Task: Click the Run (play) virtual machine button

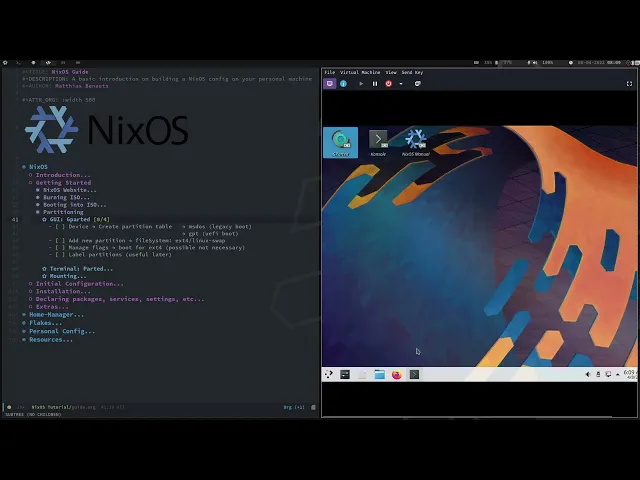Action: 361,84
